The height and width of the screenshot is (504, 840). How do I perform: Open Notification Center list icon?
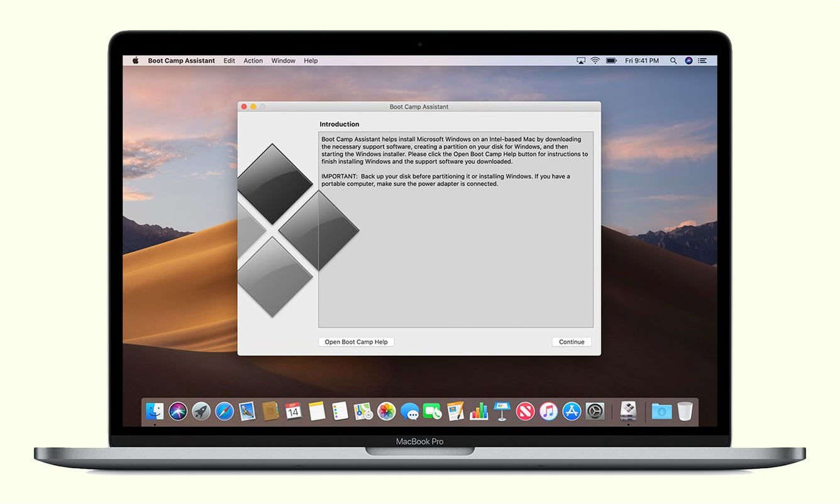[702, 61]
